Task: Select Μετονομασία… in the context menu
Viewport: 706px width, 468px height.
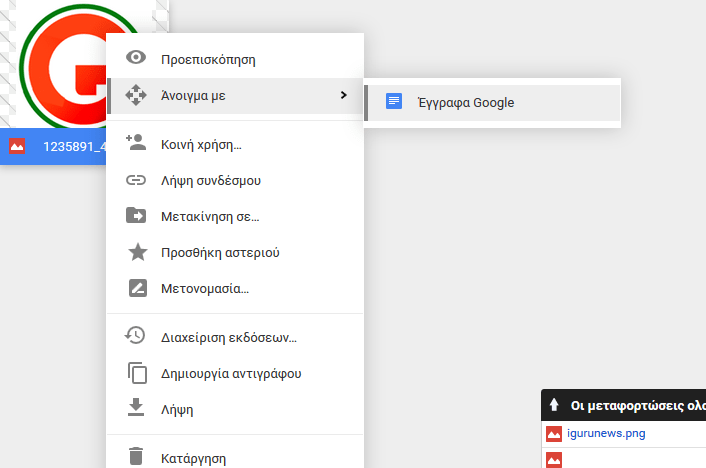Action: (205, 289)
